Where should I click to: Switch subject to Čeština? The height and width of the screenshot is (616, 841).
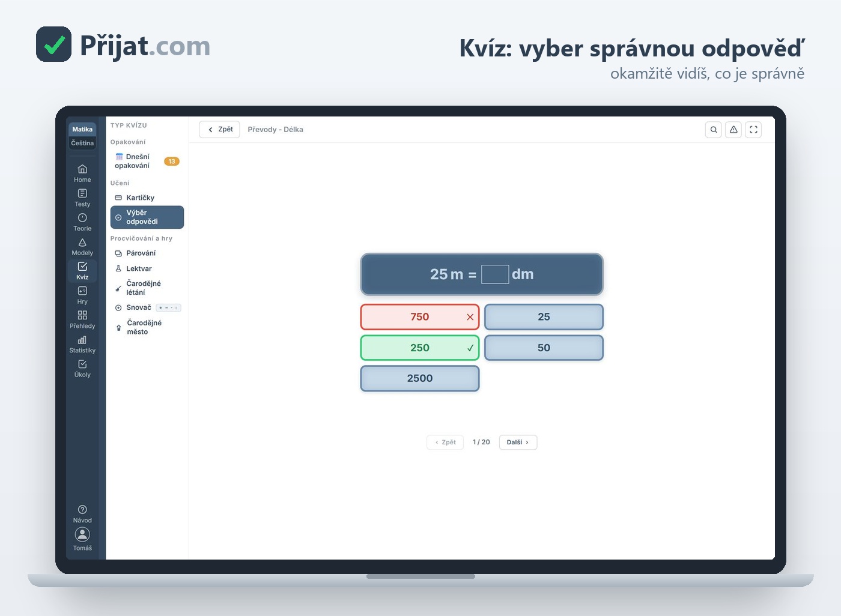click(x=82, y=143)
